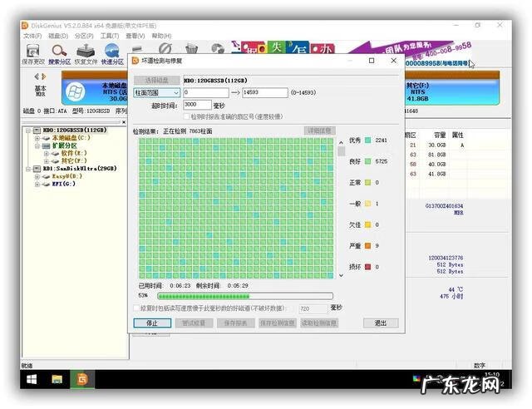
Task: Click the end cylinder field showing 14593
Action: pos(265,92)
